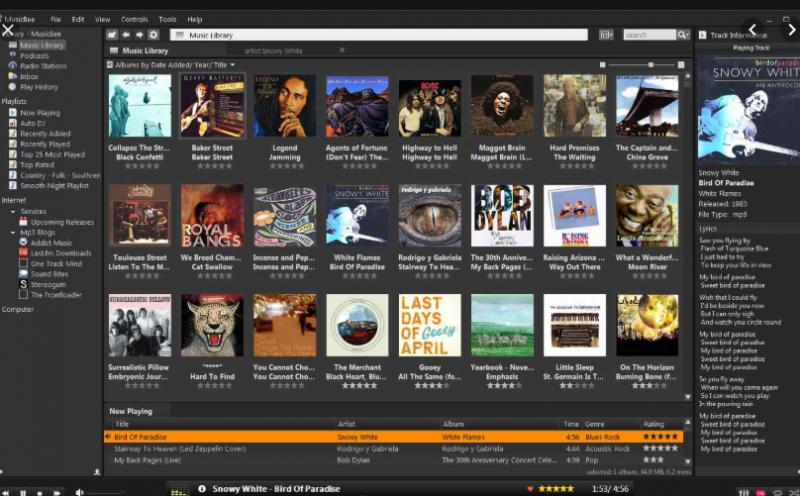Select the Stairway To Heaven row in Now Playing
Viewport: 800px width, 496px height.
point(393,449)
